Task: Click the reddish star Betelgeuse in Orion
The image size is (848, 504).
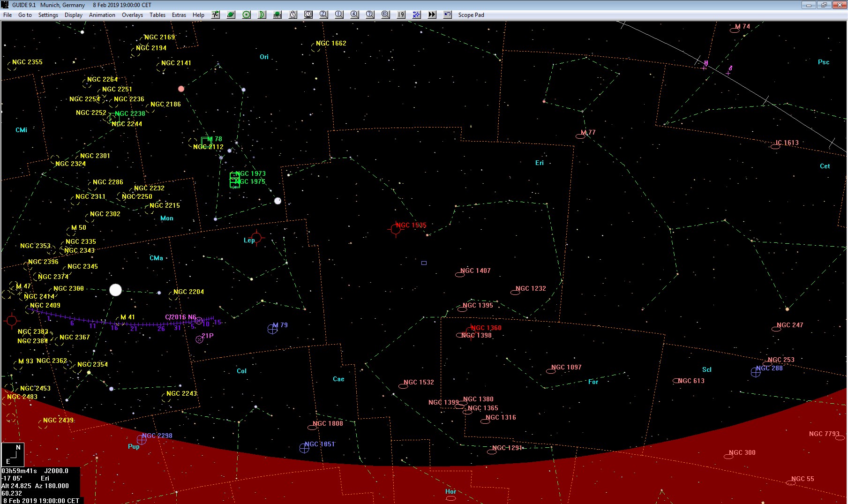Action: (x=181, y=89)
